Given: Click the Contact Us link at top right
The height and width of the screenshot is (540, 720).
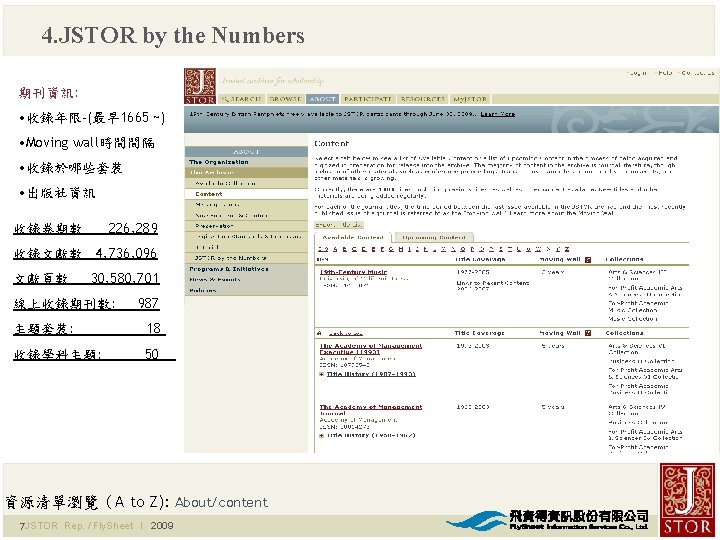Looking at the screenshot, I should [x=697, y=73].
